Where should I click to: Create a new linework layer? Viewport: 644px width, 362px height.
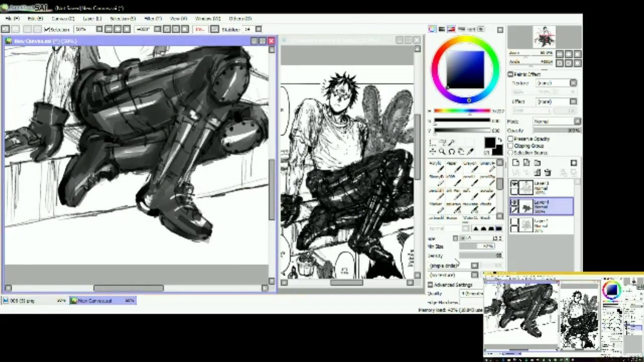[526, 163]
